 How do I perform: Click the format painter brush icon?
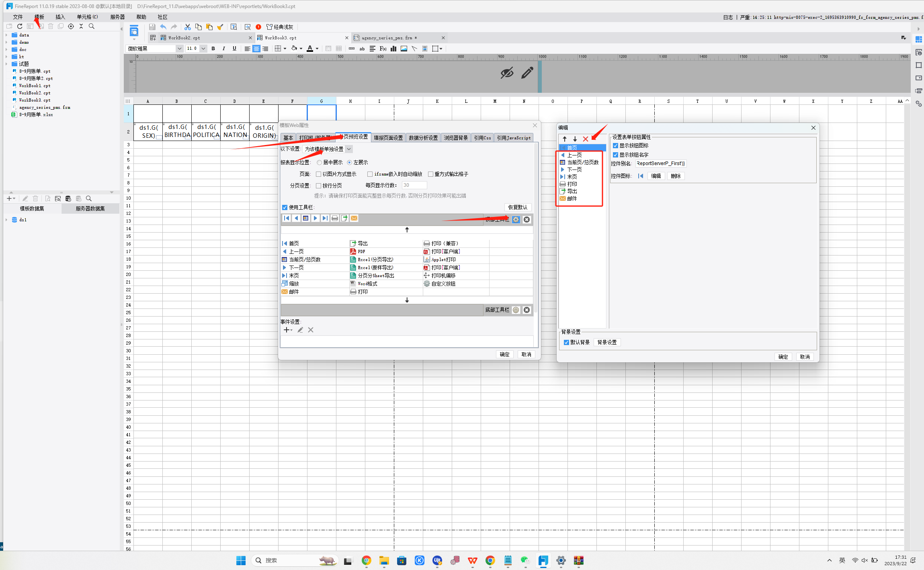220,27
